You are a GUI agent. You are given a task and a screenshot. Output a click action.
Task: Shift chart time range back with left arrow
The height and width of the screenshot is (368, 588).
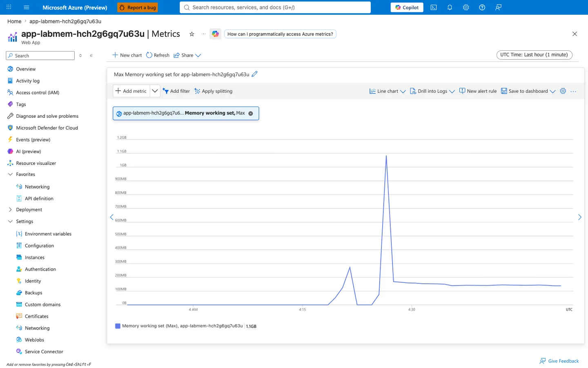click(111, 217)
